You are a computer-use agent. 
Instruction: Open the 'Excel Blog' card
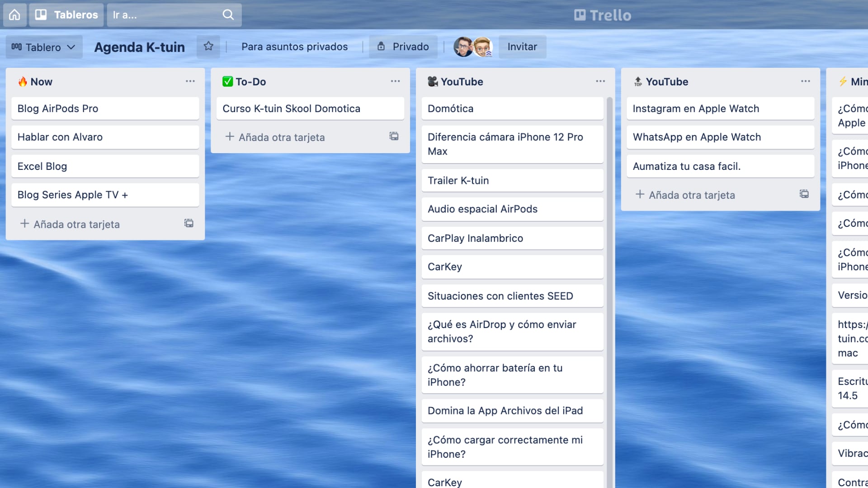point(105,166)
